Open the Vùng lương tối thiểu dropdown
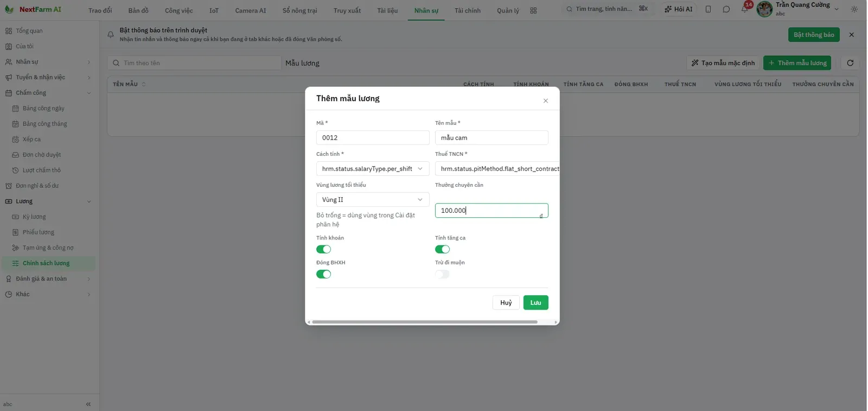Image resolution: width=868 pixels, height=411 pixels. point(373,200)
